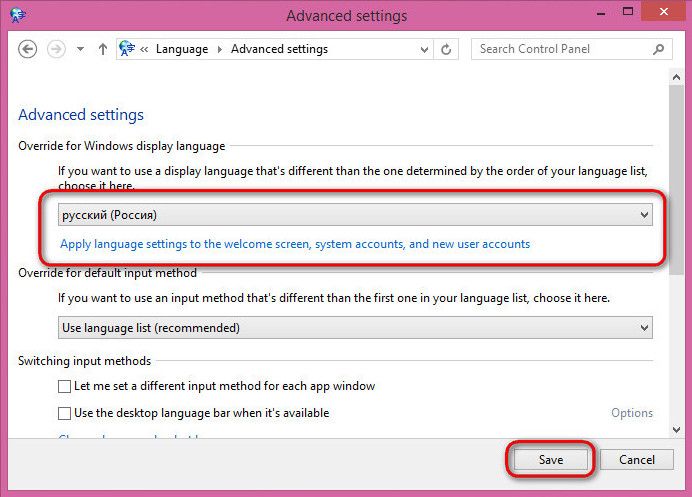Go up one level with Up arrow
Image resolution: width=692 pixels, height=497 pixels.
click(x=102, y=49)
